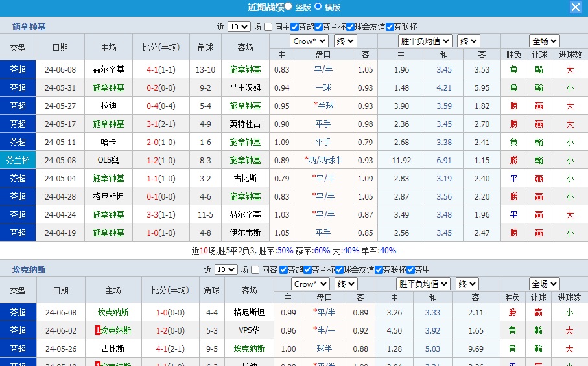
Task: Click VPS华 away team on 24-06-02
Action: (249, 330)
